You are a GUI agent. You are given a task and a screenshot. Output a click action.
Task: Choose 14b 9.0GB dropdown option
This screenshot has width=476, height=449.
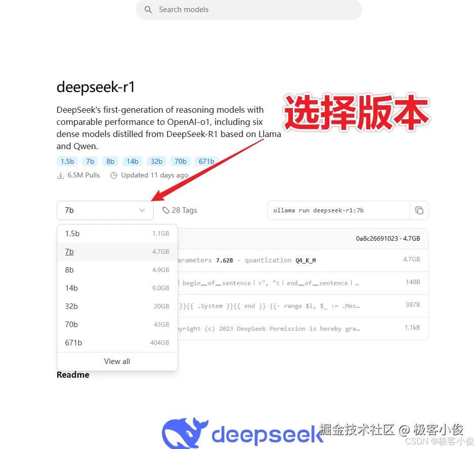(117, 288)
